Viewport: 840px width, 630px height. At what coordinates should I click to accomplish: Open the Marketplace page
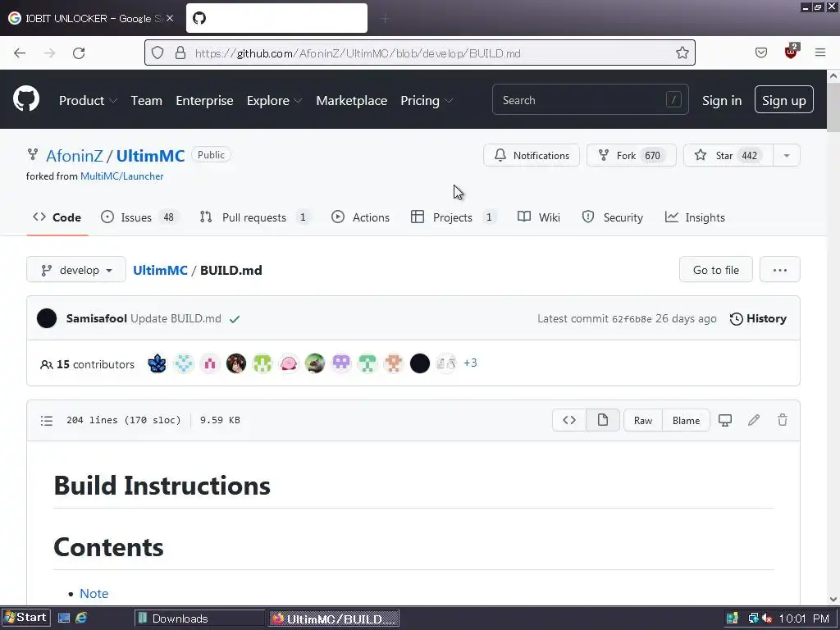coord(351,101)
